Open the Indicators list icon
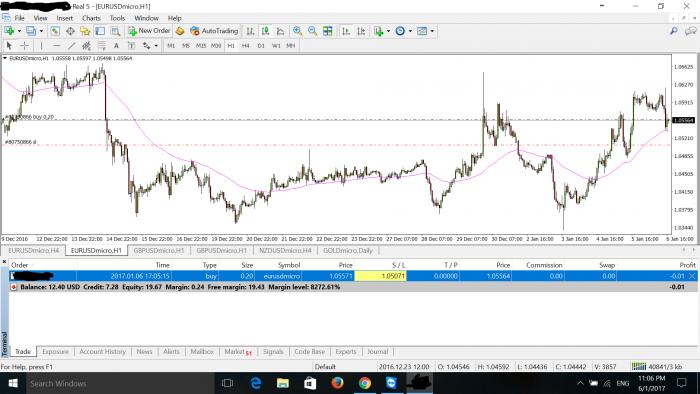This screenshot has width=700, height=394. coord(379,31)
